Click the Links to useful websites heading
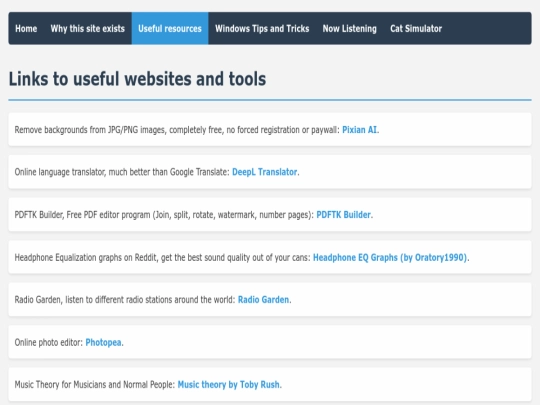Image resolution: width=540 pixels, height=405 pixels. [x=137, y=79]
